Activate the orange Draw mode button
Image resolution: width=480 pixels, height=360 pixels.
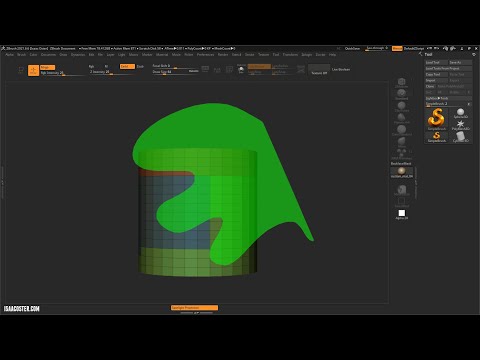click(x=33, y=70)
